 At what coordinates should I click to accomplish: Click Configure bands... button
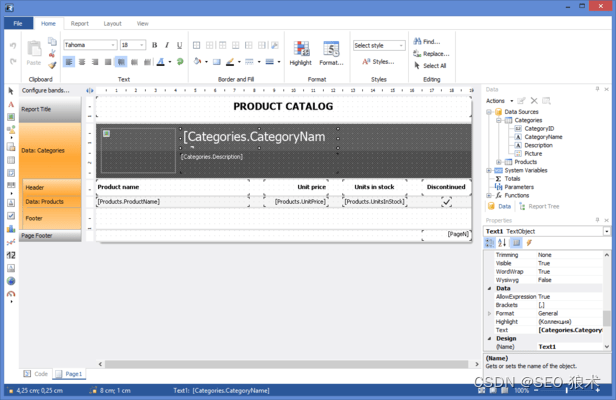click(x=46, y=90)
